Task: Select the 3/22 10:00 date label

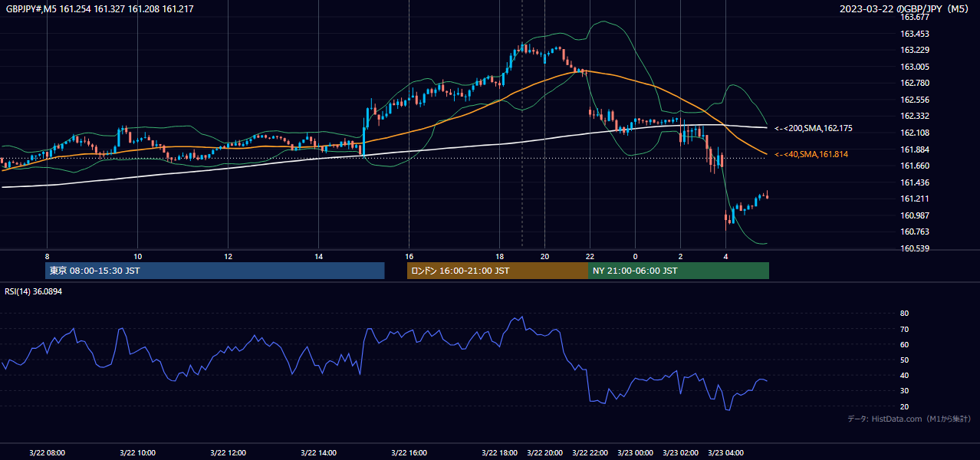Action: pyautogui.click(x=137, y=452)
